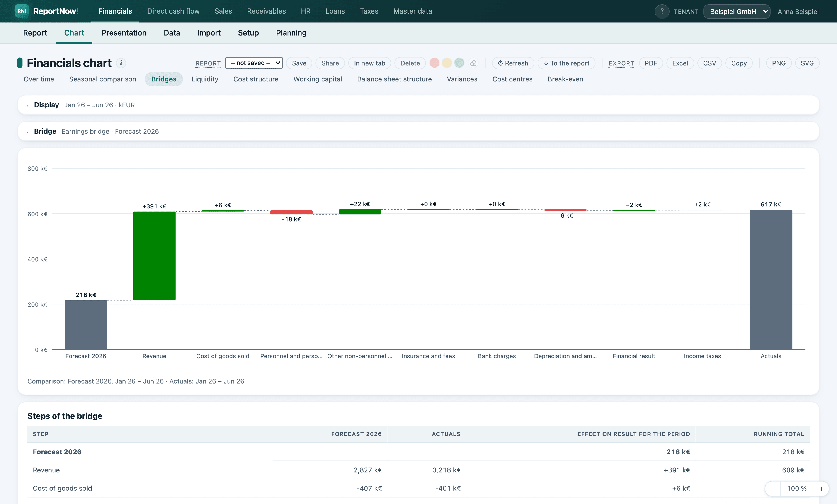Download the chart as SVG
This screenshot has height=504, width=837.
pos(807,63)
